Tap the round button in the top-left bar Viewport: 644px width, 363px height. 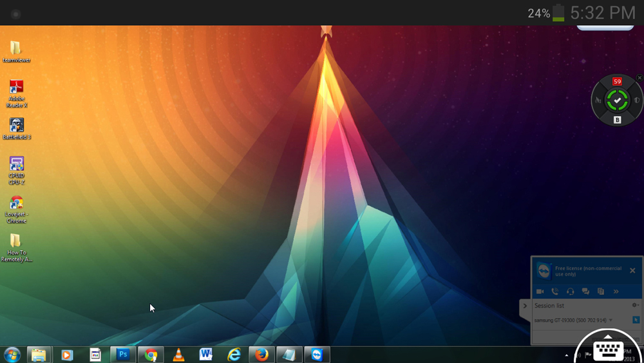pos(15,14)
